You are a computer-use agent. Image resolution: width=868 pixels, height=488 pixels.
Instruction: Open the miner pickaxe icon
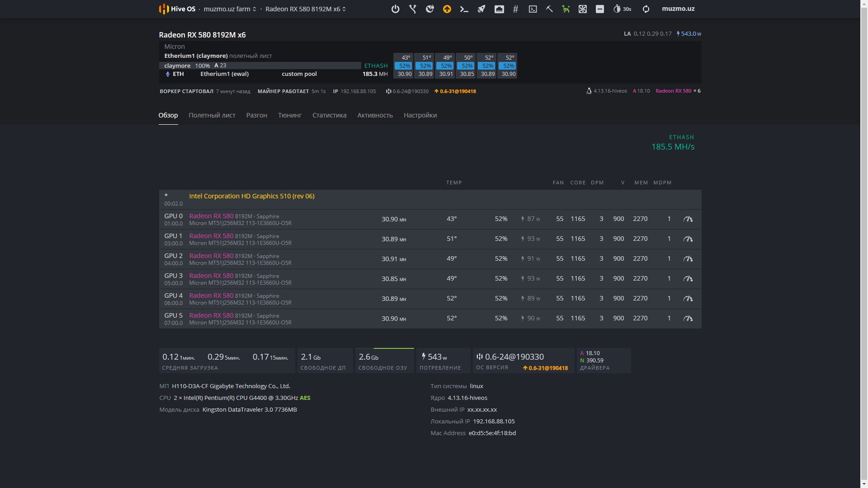[x=549, y=9]
